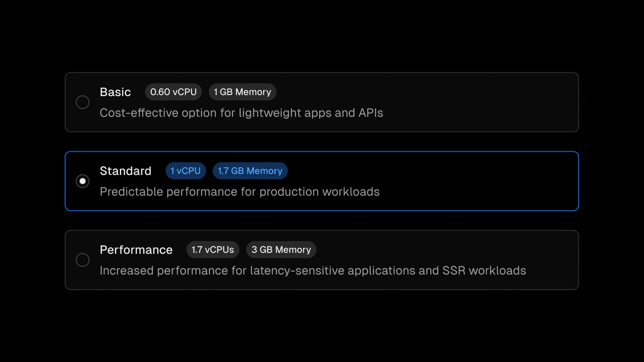Click the 1.7 vCPUs badge
The width and height of the screenshot is (644, 362).
pos(213,249)
